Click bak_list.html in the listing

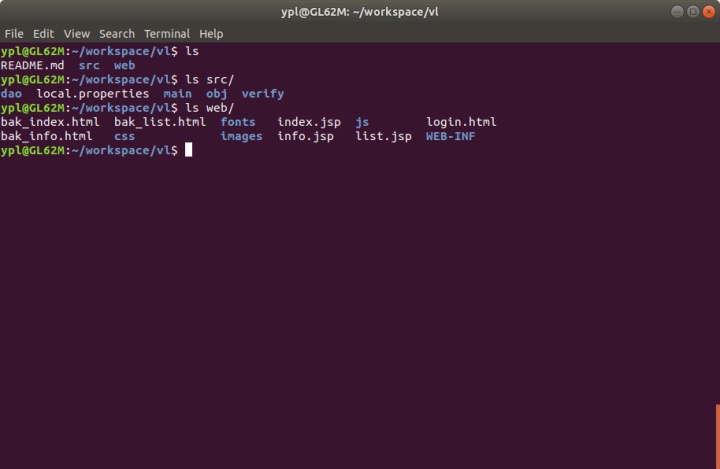point(160,122)
